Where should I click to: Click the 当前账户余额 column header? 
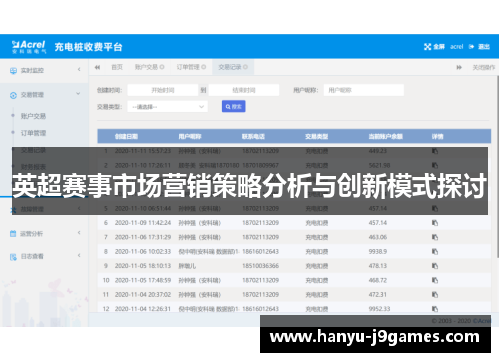pyautogui.click(x=386, y=137)
